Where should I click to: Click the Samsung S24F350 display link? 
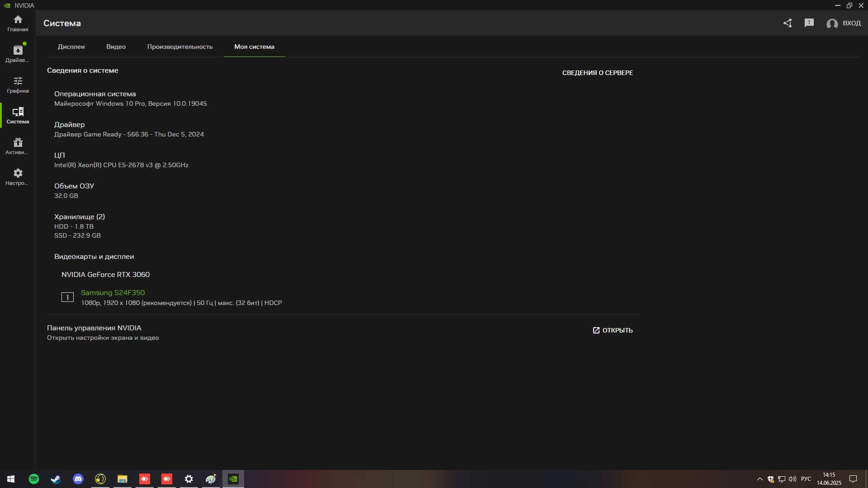(x=113, y=293)
